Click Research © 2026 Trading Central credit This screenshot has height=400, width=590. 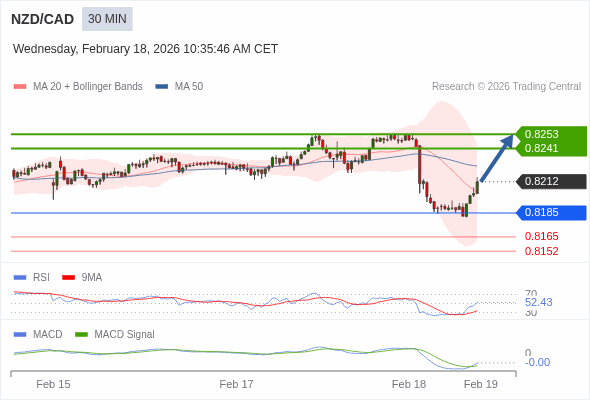coord(506,87)
